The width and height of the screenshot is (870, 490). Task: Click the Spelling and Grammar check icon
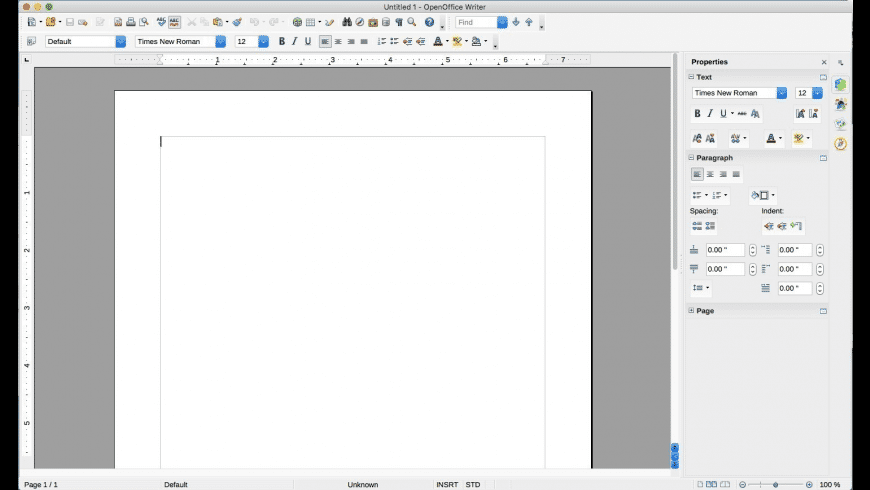point(161,22)
